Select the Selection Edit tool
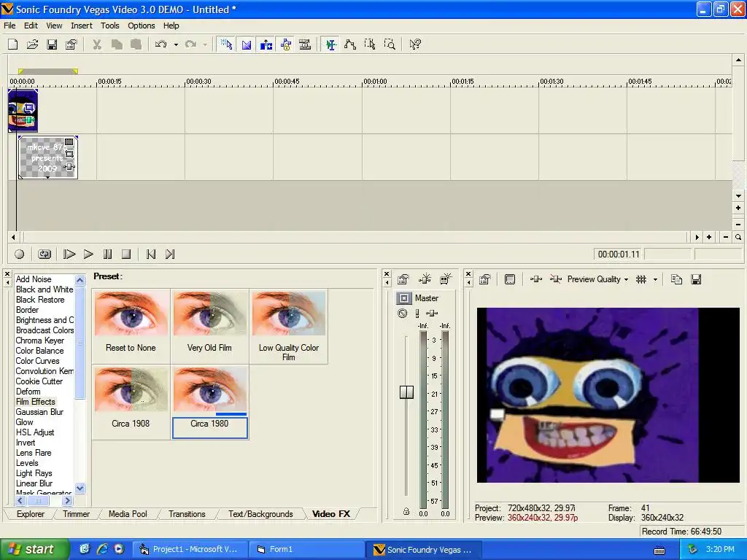The height and width of the screenshot is (560, 747). point(370,44)
